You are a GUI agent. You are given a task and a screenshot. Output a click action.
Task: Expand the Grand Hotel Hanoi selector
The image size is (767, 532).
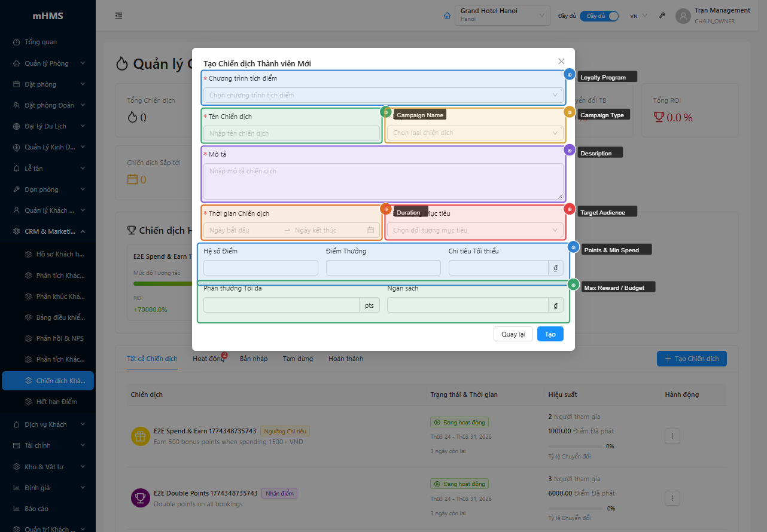click(502, 16)
